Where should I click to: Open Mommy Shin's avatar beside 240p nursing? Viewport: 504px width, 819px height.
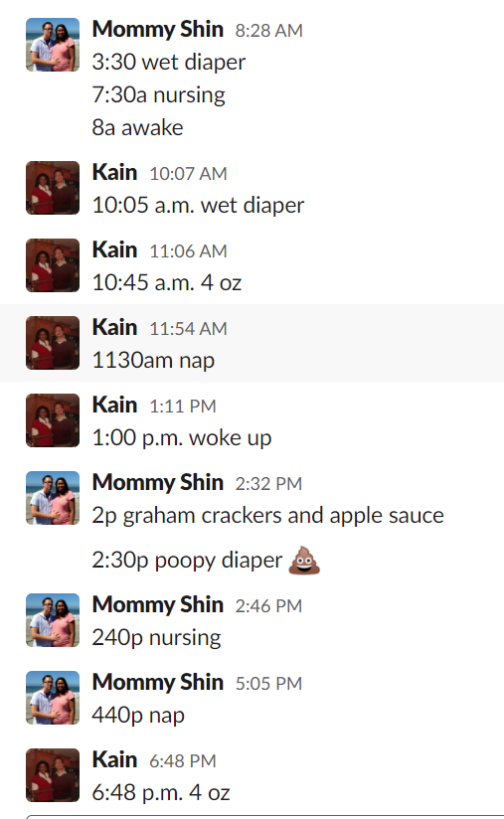[53, 620]
